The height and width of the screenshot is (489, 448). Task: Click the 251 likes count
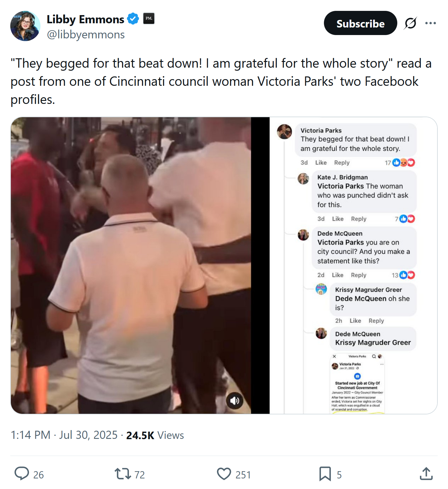coord(243,475)
